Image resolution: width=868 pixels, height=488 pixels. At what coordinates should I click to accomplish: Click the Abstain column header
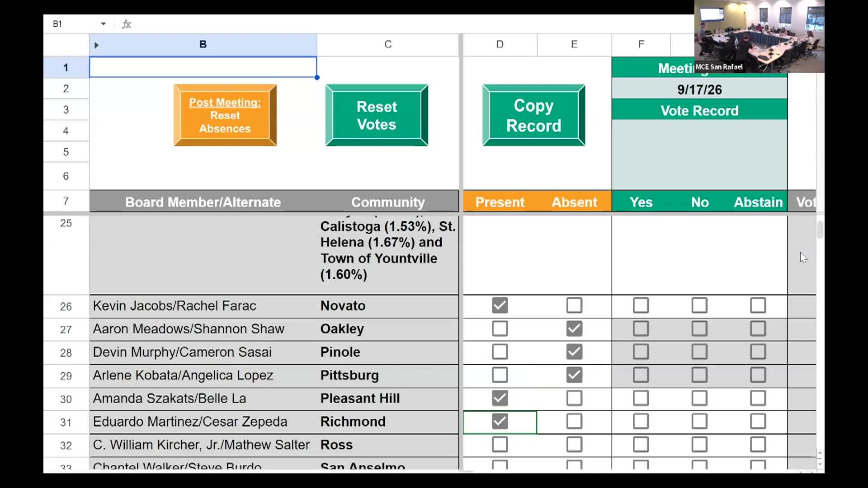758,202
